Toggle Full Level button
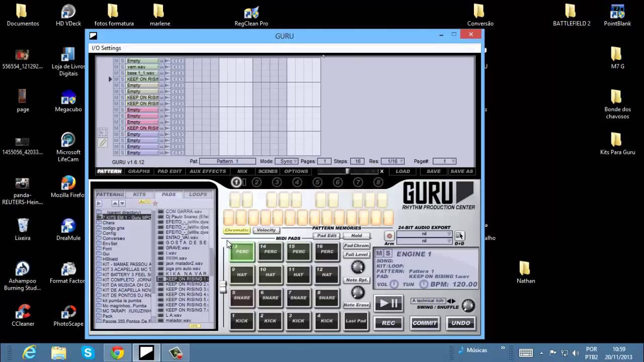Screen dimensions: 644x362 (x=356, y=254)
